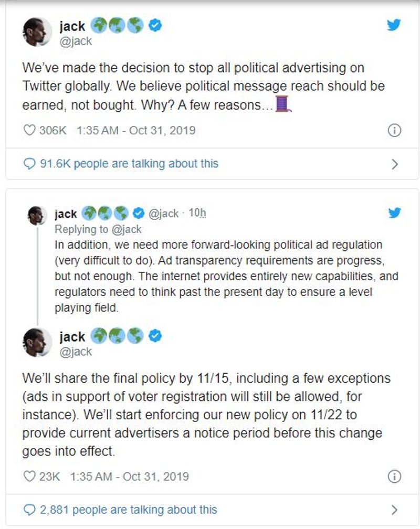The height and width of the screenshot is (529, 420).
Task: Open info icon on the final policy tweet
Action: pyautogui.click(x=394, y=477)
